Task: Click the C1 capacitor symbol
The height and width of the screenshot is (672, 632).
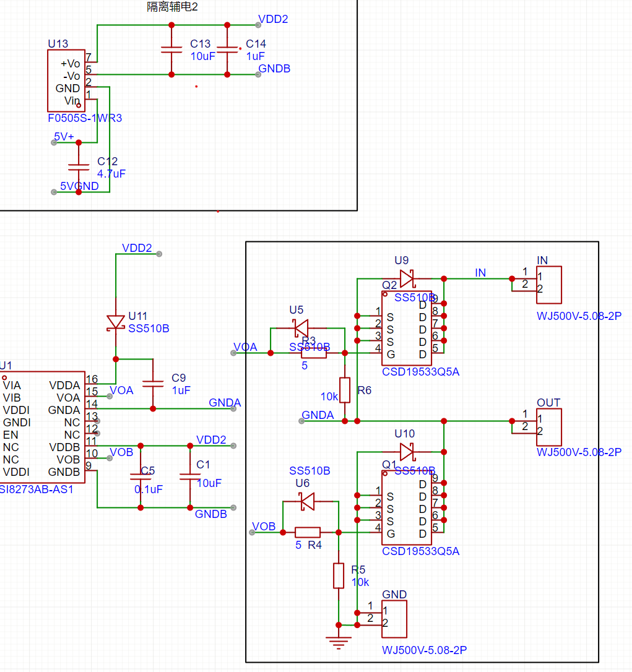Action: click(x=190, y=476)
